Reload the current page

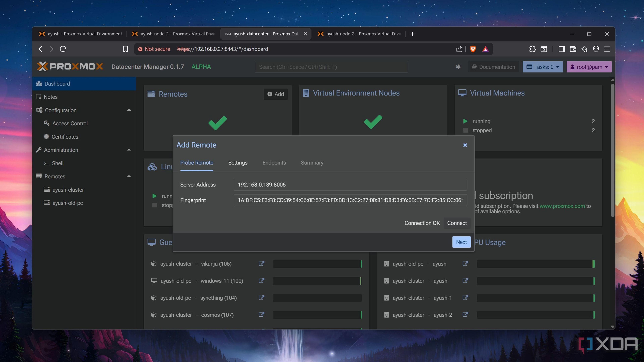pos(63,49)
